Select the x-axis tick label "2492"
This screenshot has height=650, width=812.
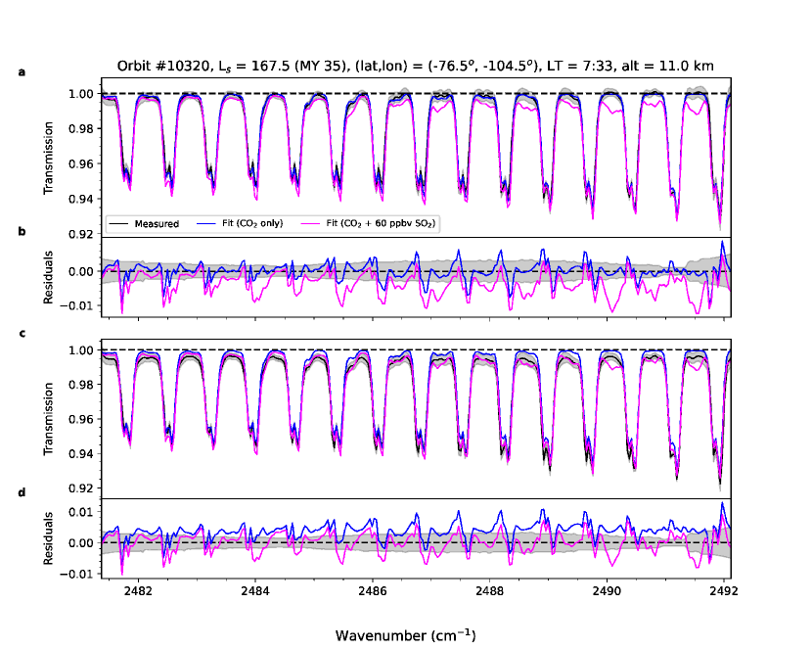pyautogui.click(x=723, y=591)
